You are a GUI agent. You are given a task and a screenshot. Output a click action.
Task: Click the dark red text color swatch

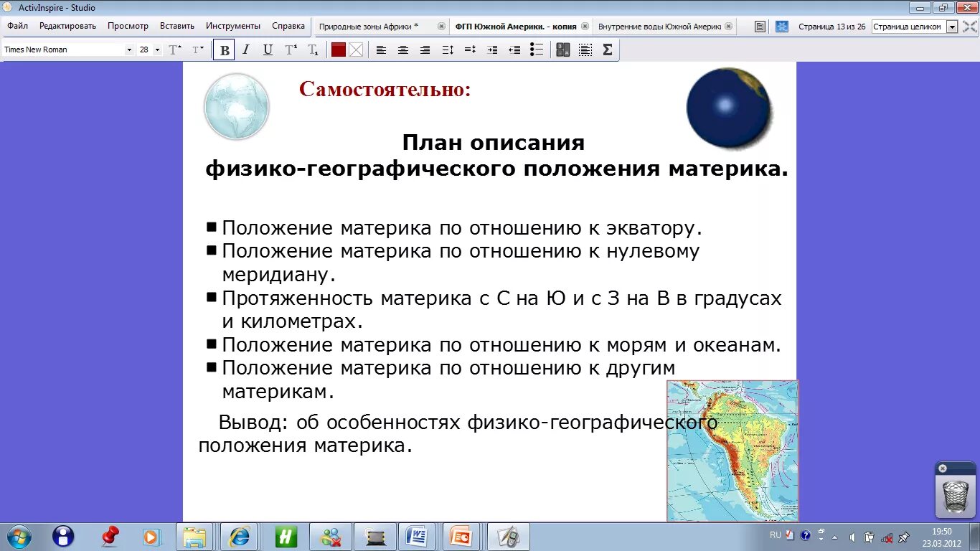[x=338, y=50]
